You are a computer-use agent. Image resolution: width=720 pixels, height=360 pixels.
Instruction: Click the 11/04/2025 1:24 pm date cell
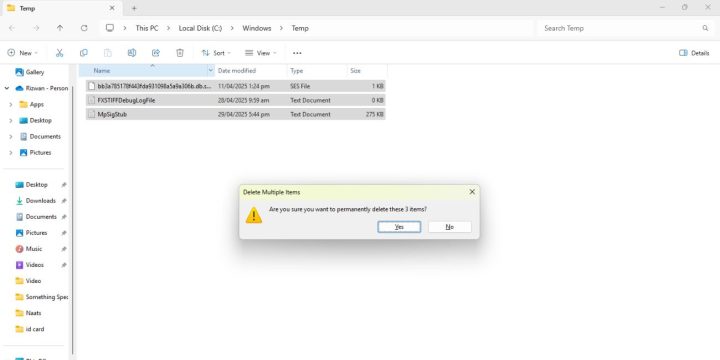pyautogui.click(x=244, y=86)
